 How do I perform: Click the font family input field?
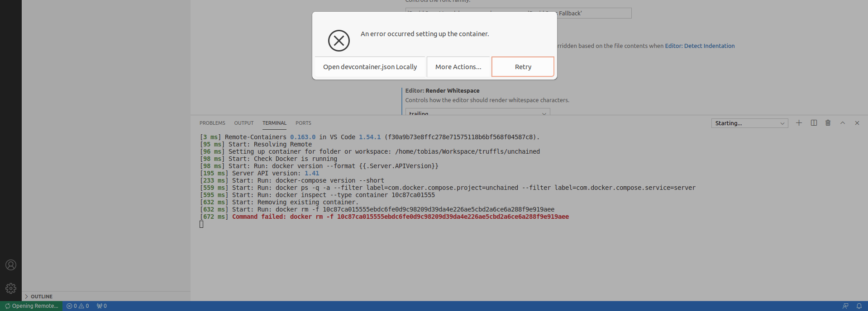pyautogui.click(x=518, y=13)
